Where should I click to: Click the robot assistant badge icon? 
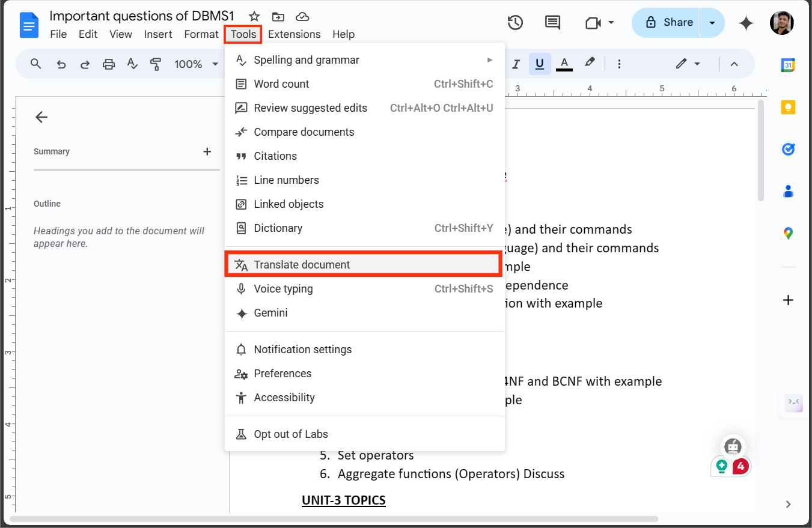[x=732, y=447]
